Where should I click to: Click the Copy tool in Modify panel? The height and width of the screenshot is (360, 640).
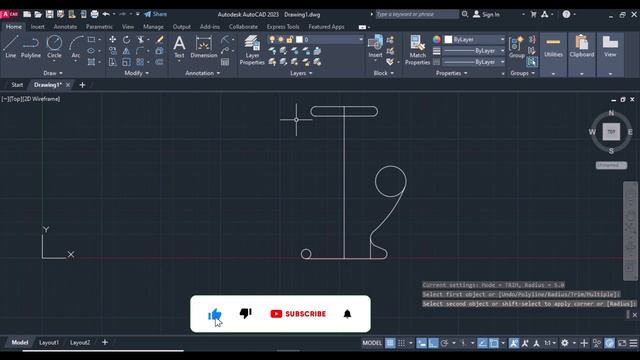[x=112, y=51]
